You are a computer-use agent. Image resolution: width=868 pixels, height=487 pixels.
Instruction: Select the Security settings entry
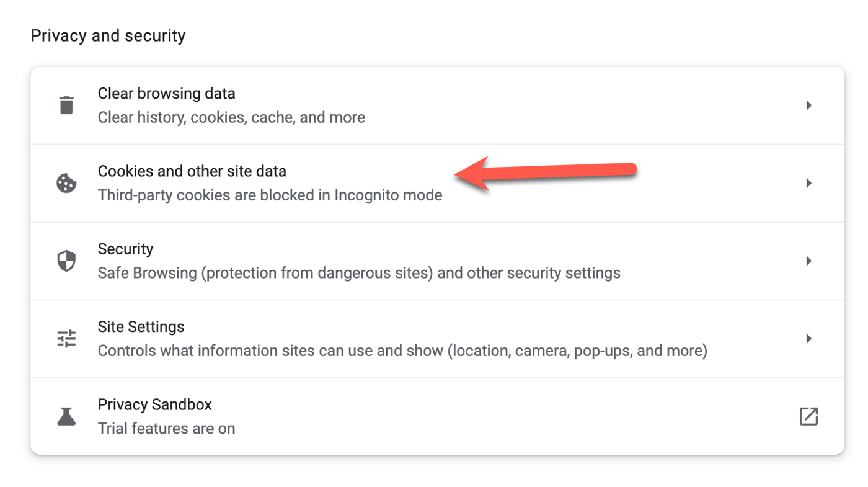point(125,249)
